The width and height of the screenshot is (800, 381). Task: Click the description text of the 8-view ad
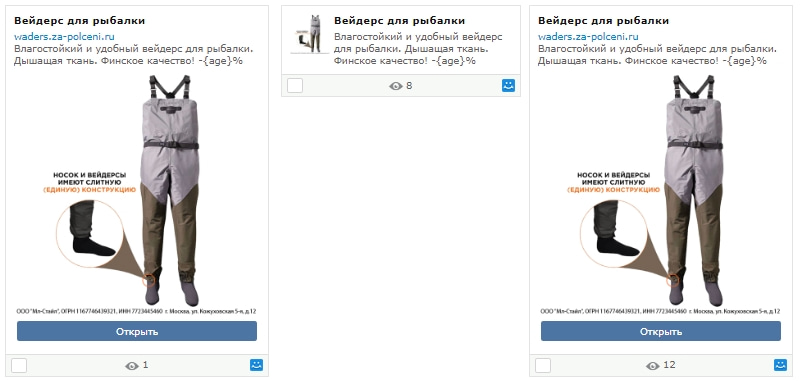(418, 49)
